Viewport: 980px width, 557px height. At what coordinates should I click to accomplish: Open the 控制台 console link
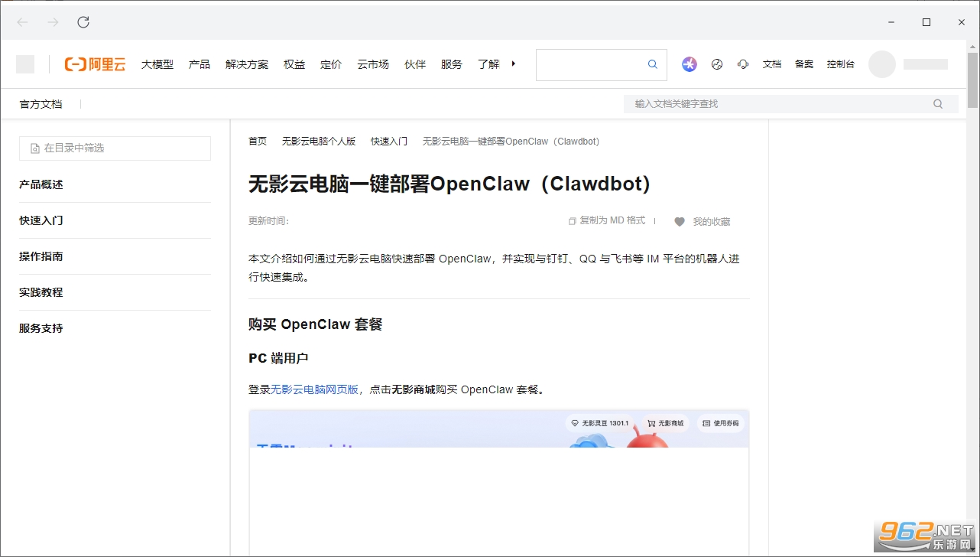coord(841,64)
